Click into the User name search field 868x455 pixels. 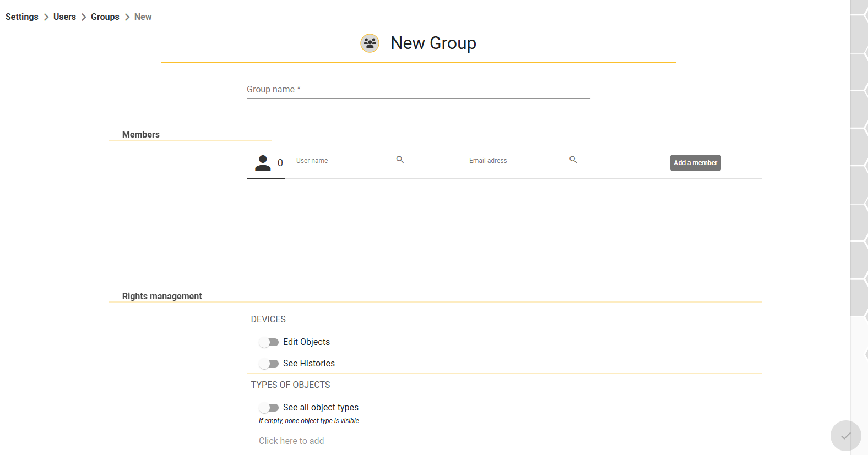[345, 161]
